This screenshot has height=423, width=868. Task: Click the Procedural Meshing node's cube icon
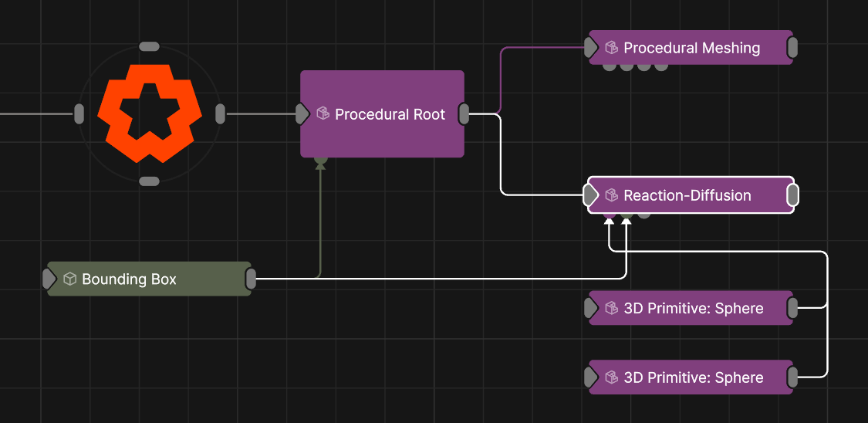(x=611, y=48)
